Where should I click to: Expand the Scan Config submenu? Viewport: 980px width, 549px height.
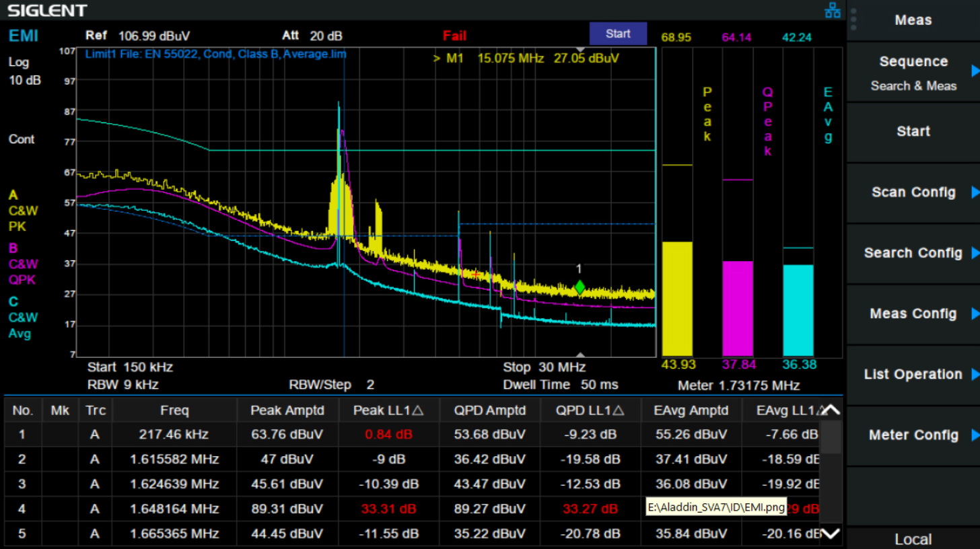coord(913,192)
